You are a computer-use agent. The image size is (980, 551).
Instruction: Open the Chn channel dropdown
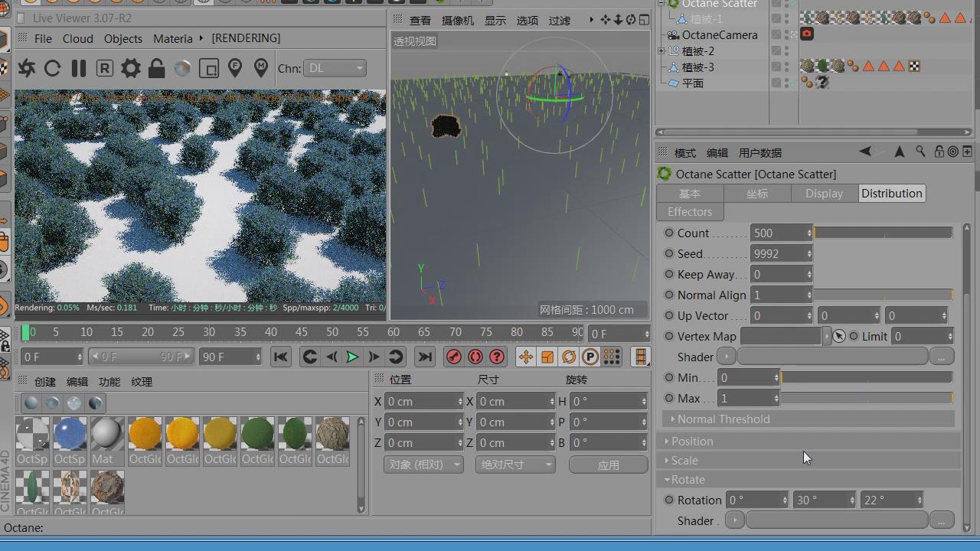point(335,68)
